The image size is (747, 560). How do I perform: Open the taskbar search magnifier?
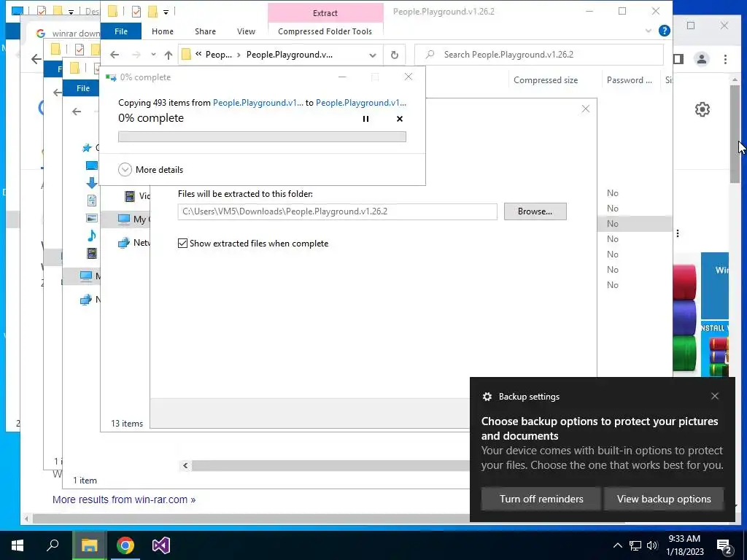point(53,545)
